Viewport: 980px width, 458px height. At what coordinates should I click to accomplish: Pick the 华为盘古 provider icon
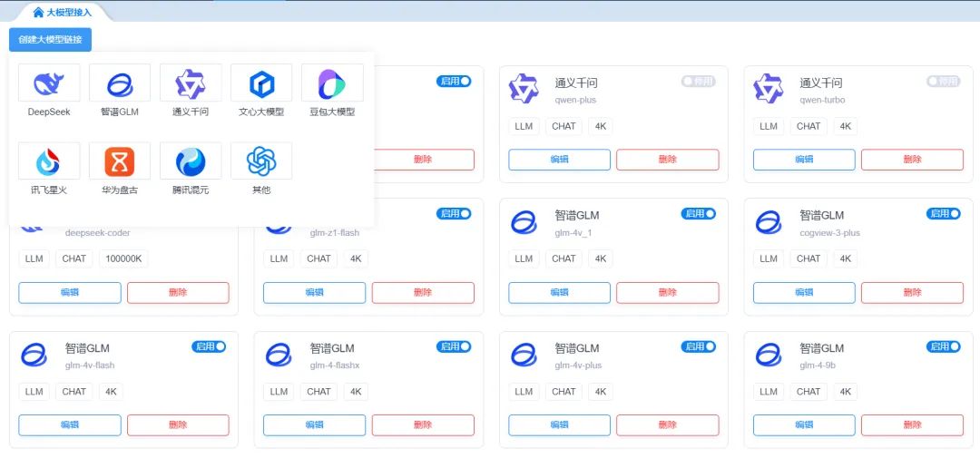pyautogui.click(x=120, y=161)
